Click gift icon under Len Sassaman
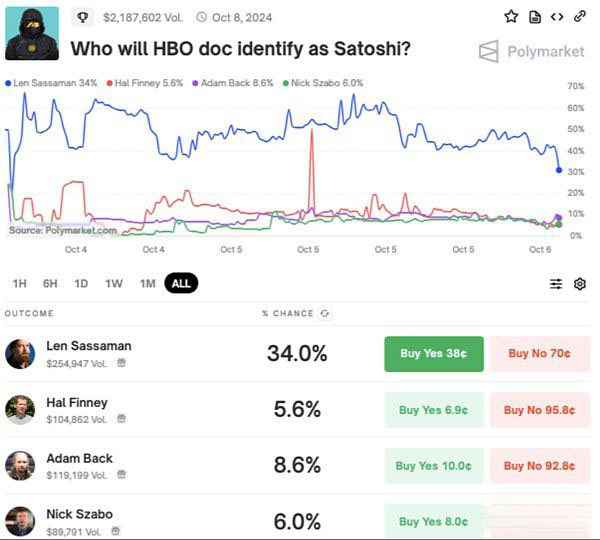The width and height of the screenshot is (600, 540). pos(121,363)
